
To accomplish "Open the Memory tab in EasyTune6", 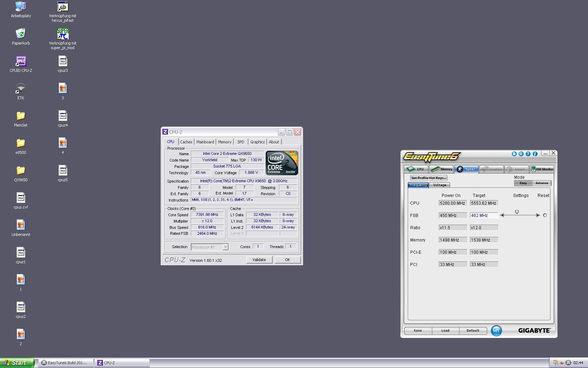I will coord(441,169).
